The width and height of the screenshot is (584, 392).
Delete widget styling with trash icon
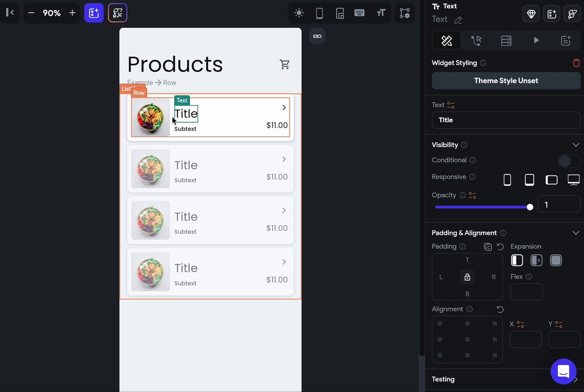pos(576,63)
